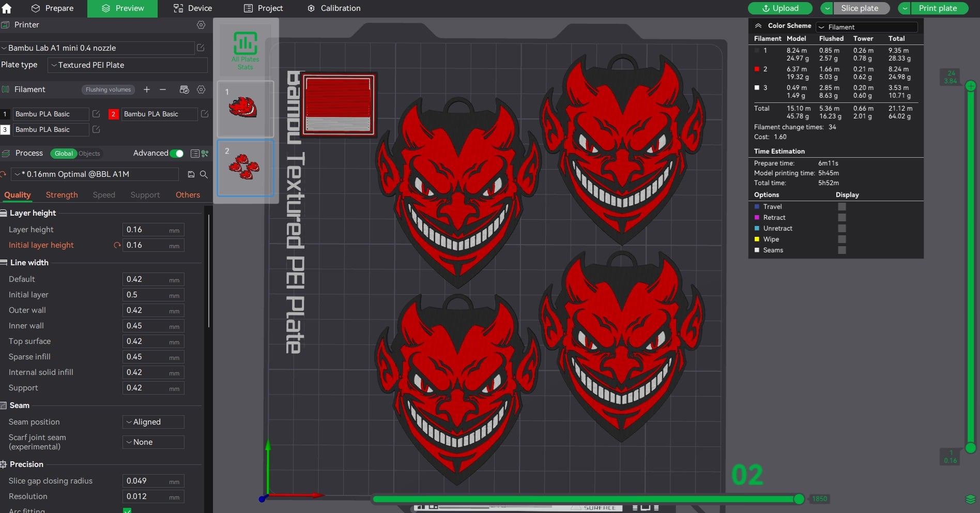
Task: Toggle Line width section icon
Action: [x=4, y=263]
